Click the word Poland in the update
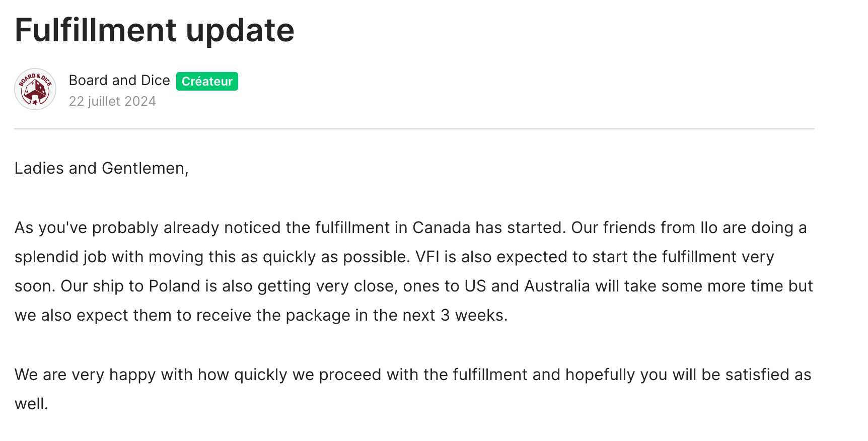The height and width of the screenshot is (441, 868). point(174,286)
